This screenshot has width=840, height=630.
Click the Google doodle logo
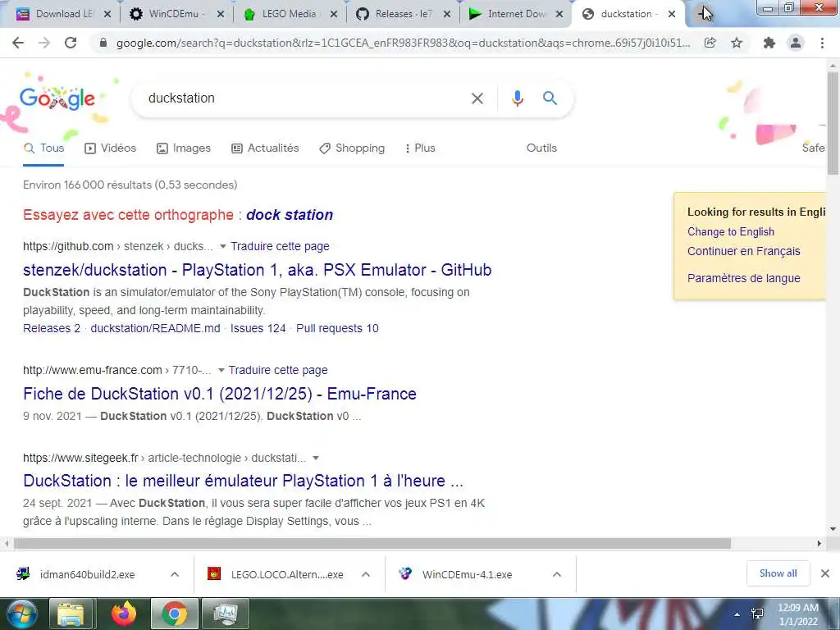point(57,98)
